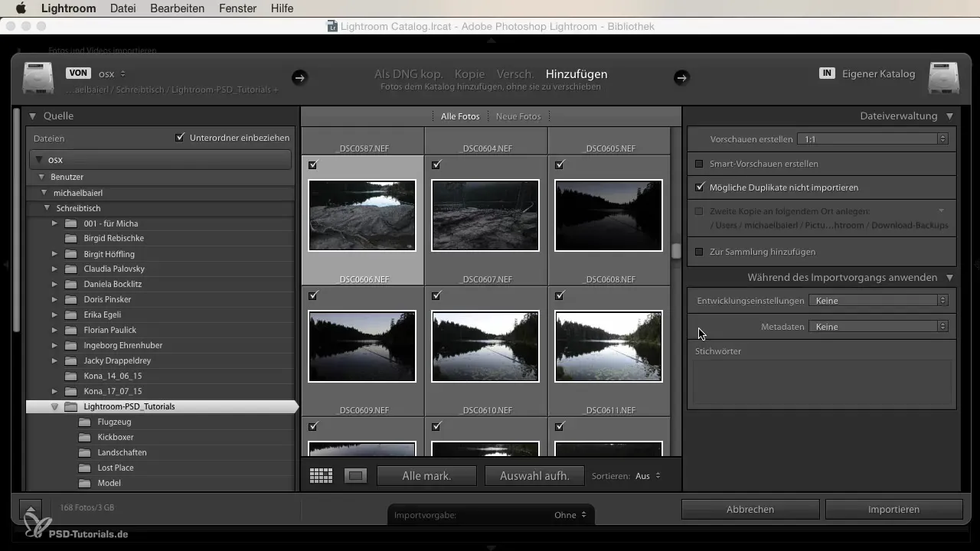Click the Landschaften folder icon
The height and width of the screenshot is (551, 980).
84,452
